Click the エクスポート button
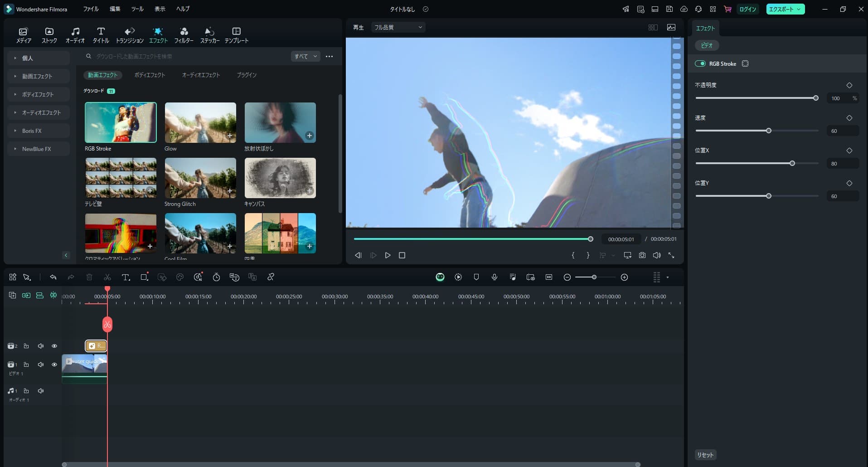 point(783,9)
